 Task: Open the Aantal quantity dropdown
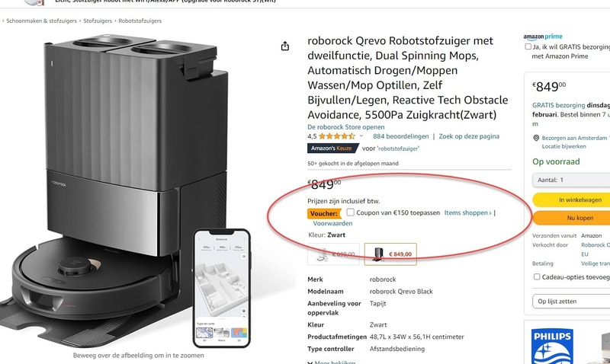571,180
